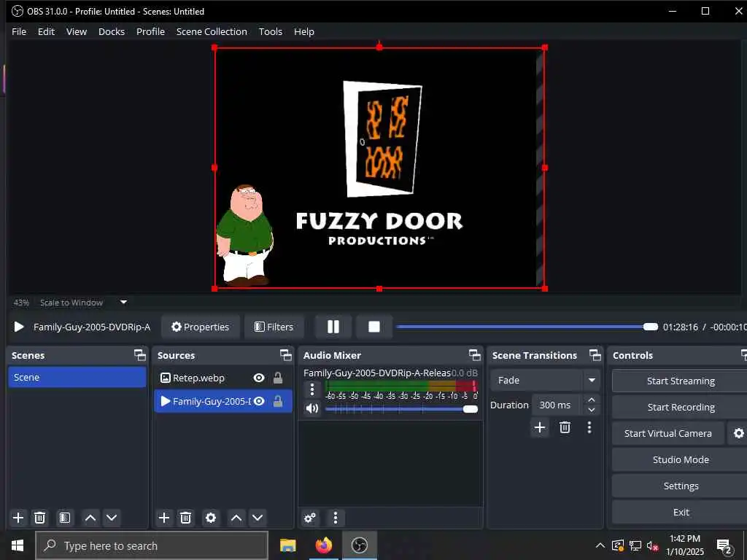Click Start Virtual Camera
This screenshot has height=560, width=747.
coord(667,433)
